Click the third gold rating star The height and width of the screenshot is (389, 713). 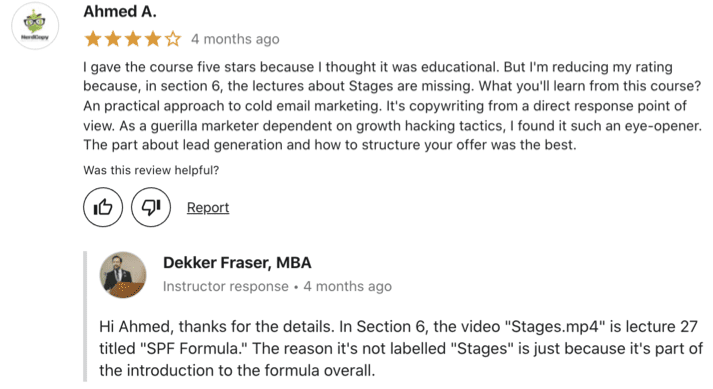coord(133,39)
